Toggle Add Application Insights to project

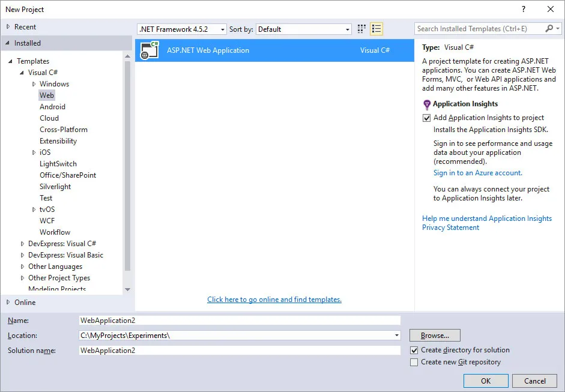coord(427,118)
